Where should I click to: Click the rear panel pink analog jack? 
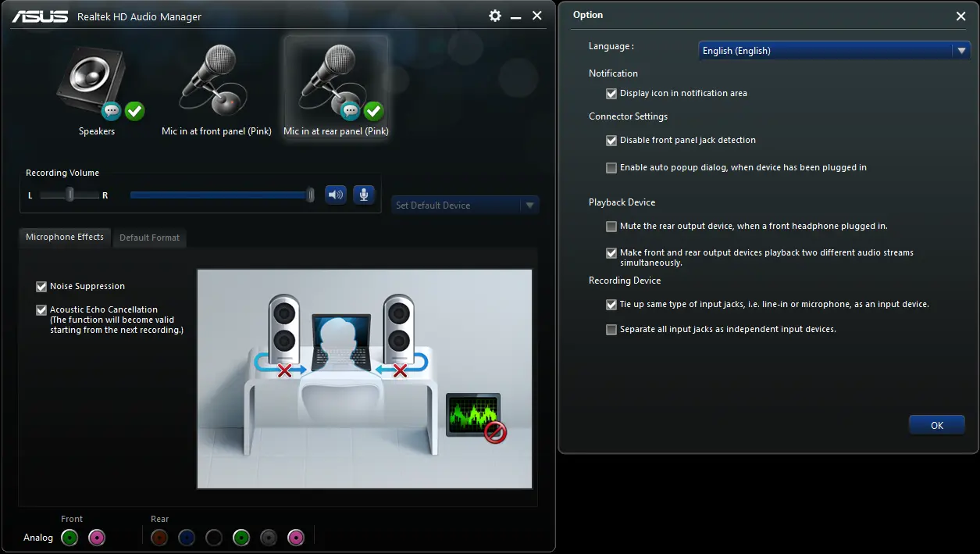click(x=295, y=538)
